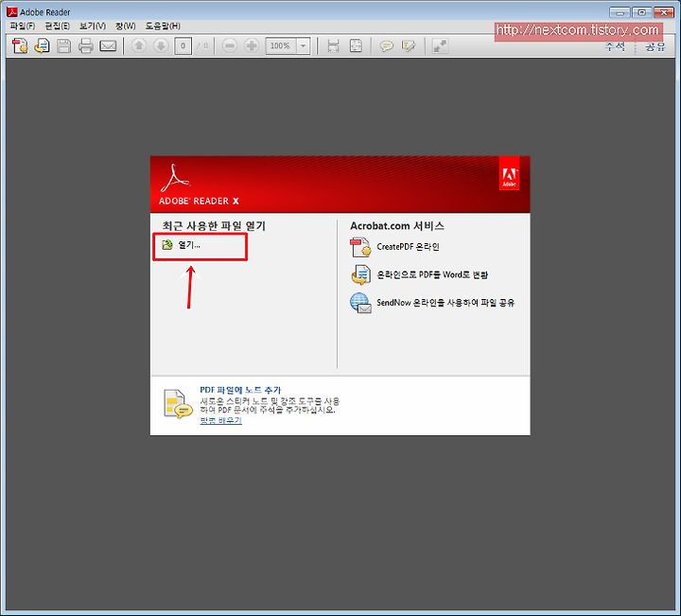The image size is (681, 616).
Task: Click the read mode expand icon
Action: pos(440,45)
